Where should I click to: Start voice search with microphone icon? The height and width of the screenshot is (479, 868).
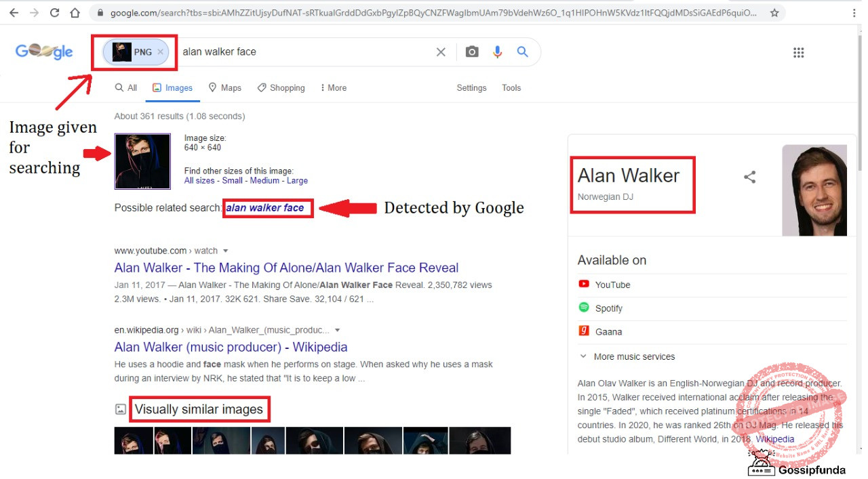click(x=497, y=51)
